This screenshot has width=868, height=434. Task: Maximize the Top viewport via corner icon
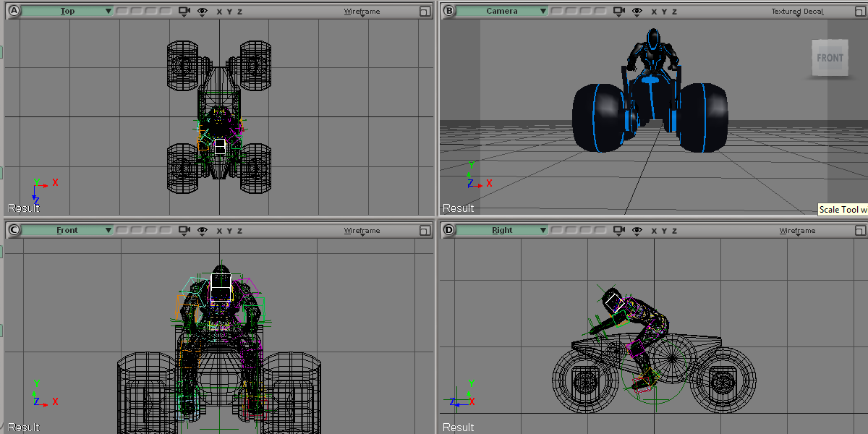point(425,12)
